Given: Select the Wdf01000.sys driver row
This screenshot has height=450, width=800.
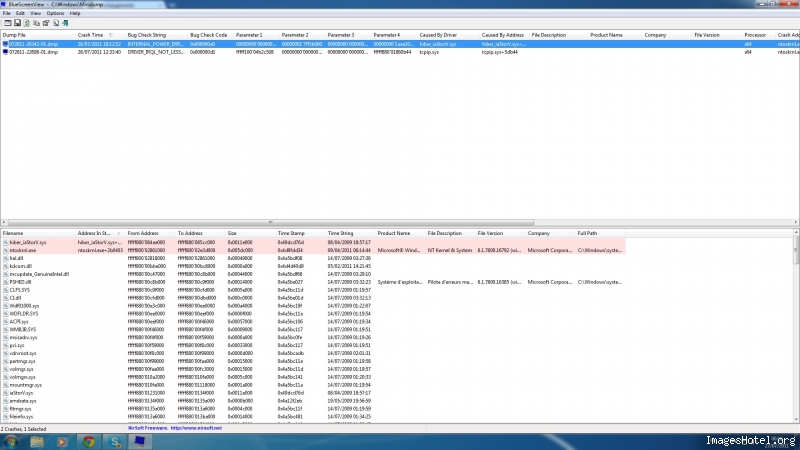Looking at the screenshot, I should pyautogui.click(x=313, y=306).
